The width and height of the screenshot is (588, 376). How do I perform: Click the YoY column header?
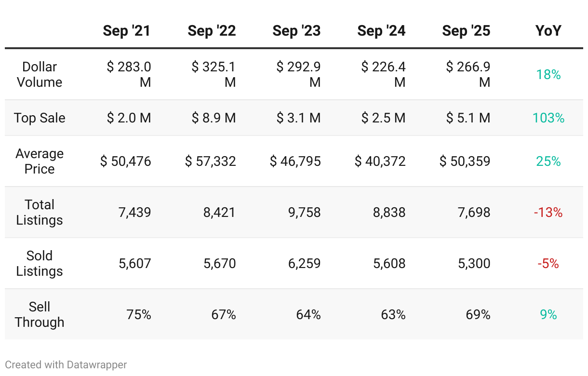548,31
